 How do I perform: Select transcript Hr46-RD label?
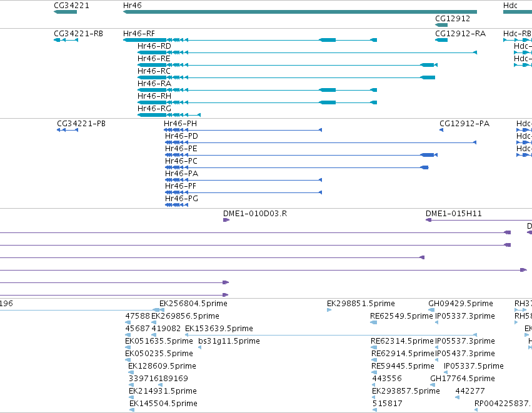pos(154,46)
